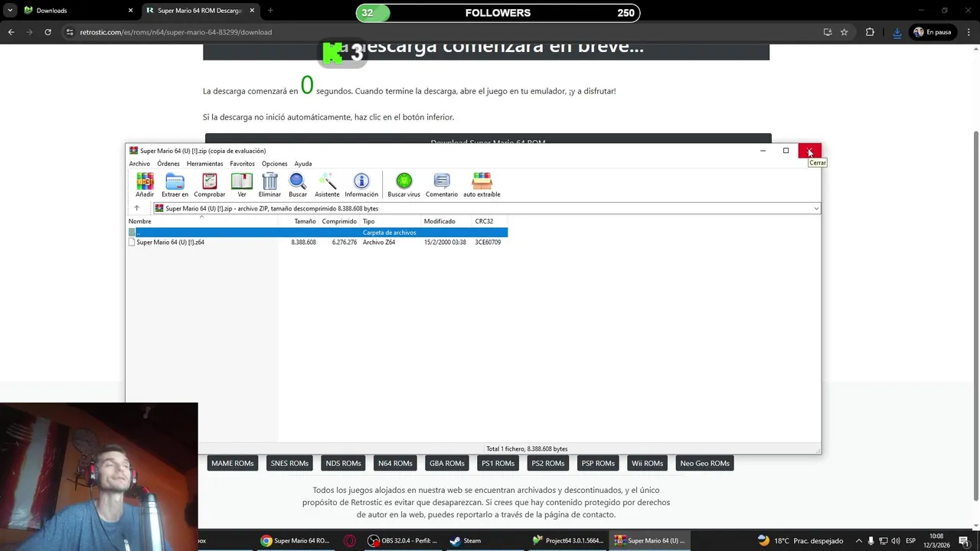The width and height of the screenshot is (980, 551).
Task: Click the Extraer en toolbar icon
Action: click(175, 185)
